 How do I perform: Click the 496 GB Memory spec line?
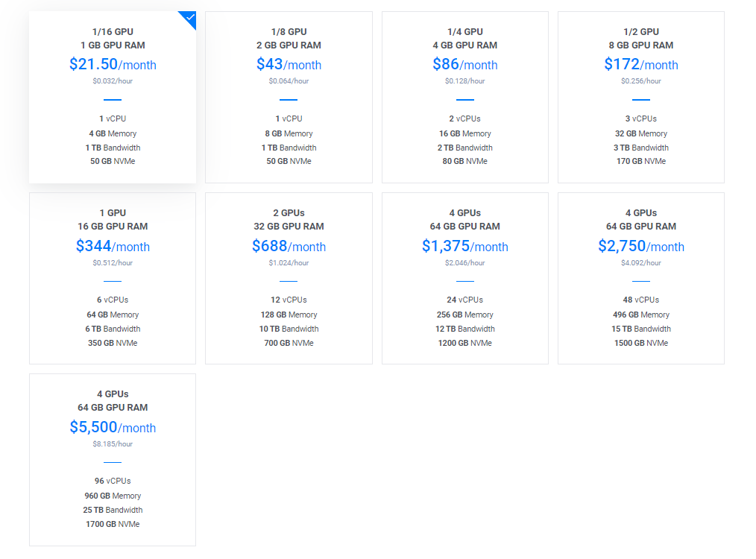640,315
